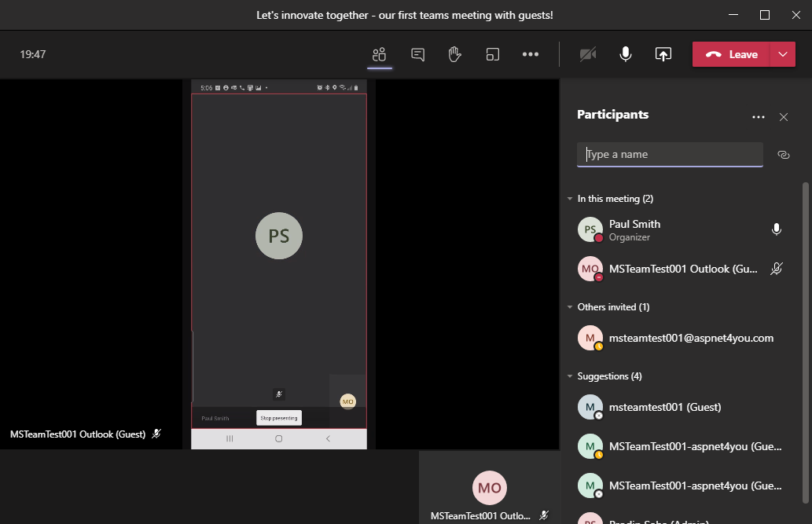Screen dimensions: 812x524
Task: Click the meeting timer 19:47
Action: [33, 54]
